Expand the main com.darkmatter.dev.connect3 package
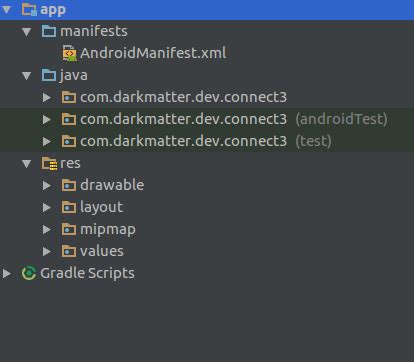The image size is (414, 362). tap(47, 97)
